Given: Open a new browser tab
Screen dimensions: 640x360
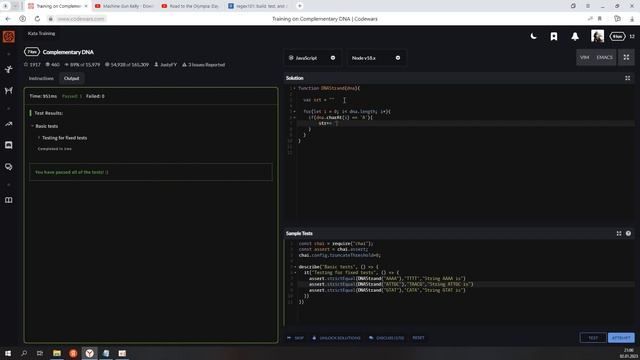Looking at the screenshot, I should click(300, 6).
